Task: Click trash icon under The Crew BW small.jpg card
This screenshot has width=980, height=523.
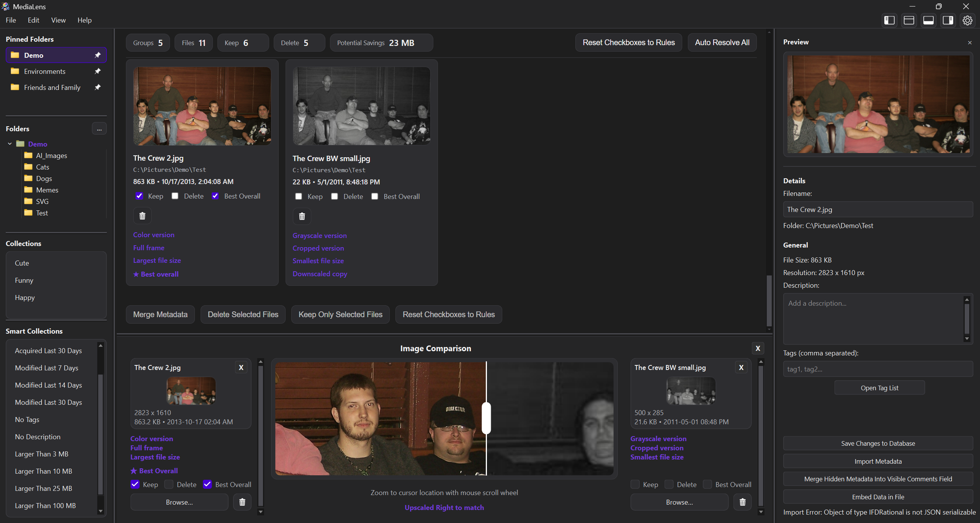Action: (x=302, y=217)
